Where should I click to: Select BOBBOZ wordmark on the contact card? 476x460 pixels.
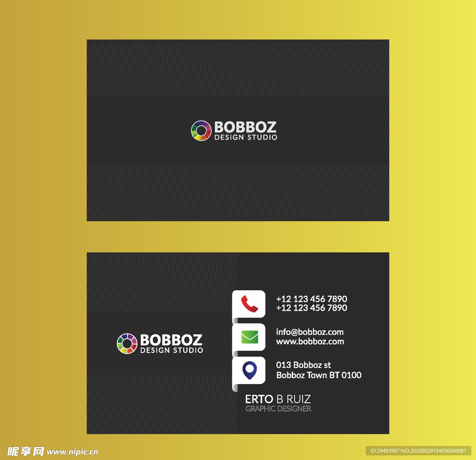click(171, 340)
